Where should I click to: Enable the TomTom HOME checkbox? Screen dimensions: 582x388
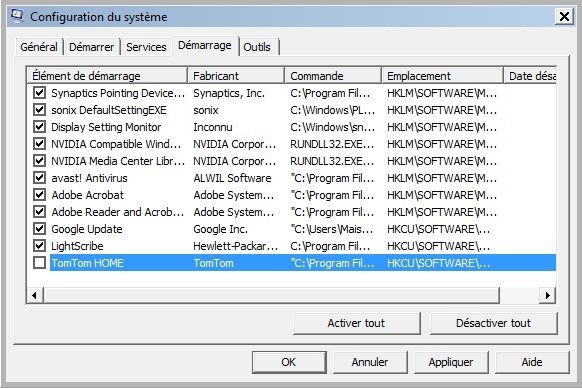39,263
